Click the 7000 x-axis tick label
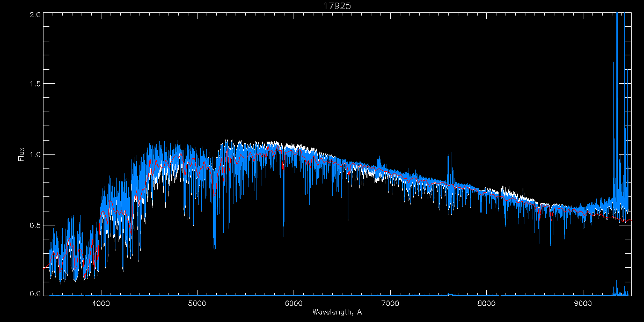 [390, 303]
